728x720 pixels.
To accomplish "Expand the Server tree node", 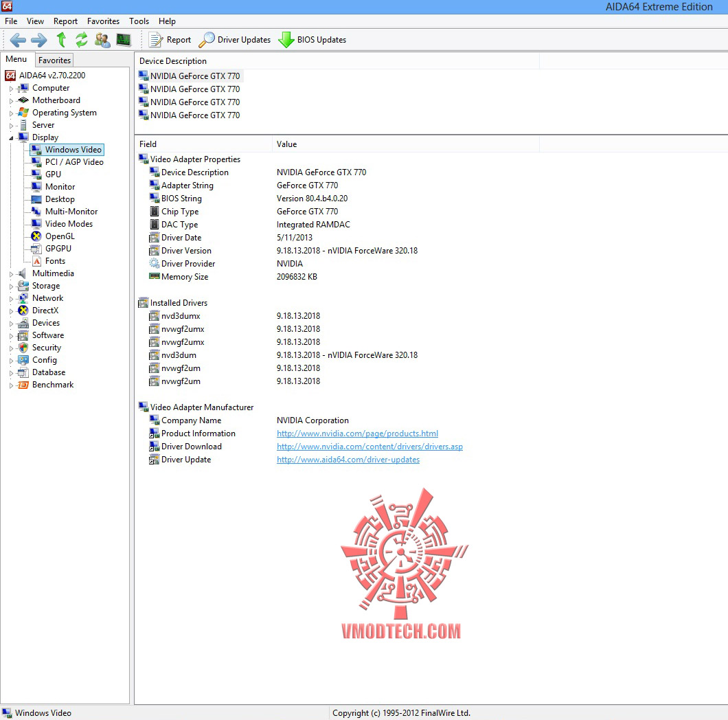I will pyautogui.click(x=11, y=126).
